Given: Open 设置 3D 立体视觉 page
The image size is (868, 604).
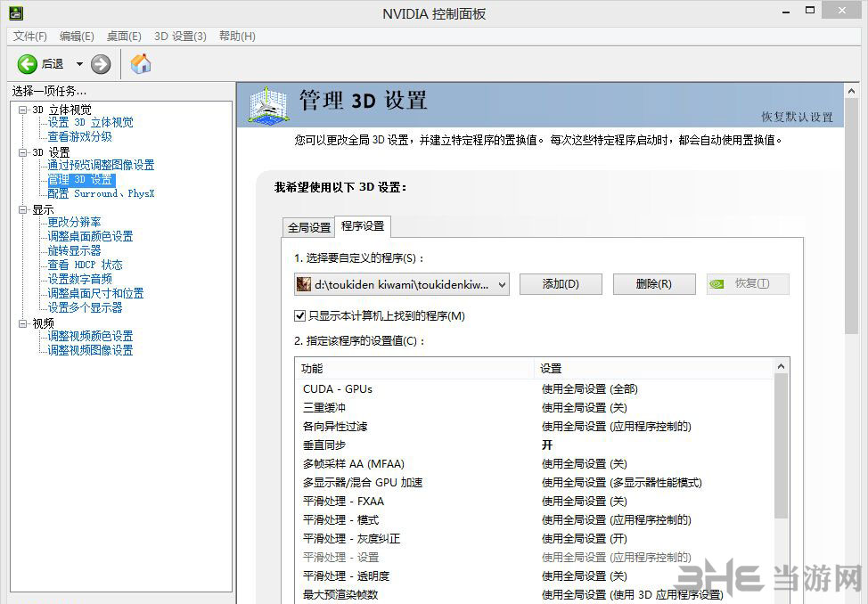Looking at the screenshot, I should [90, 122].
